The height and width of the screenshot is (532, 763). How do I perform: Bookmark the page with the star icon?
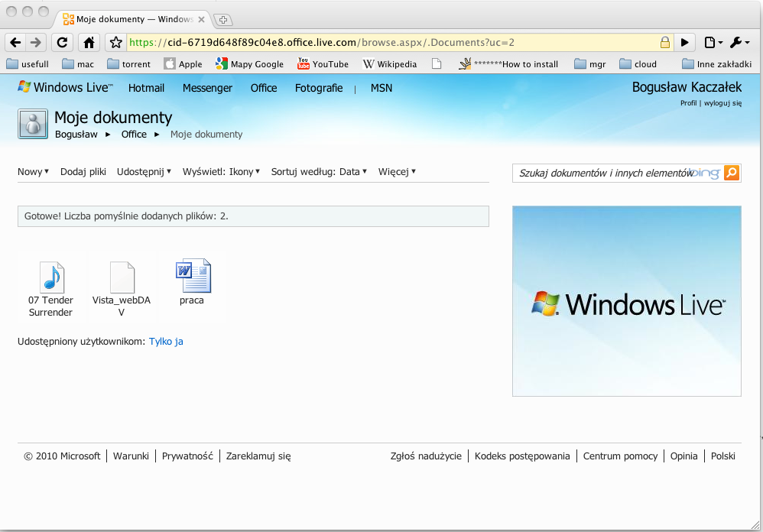(x=115, y=43)
